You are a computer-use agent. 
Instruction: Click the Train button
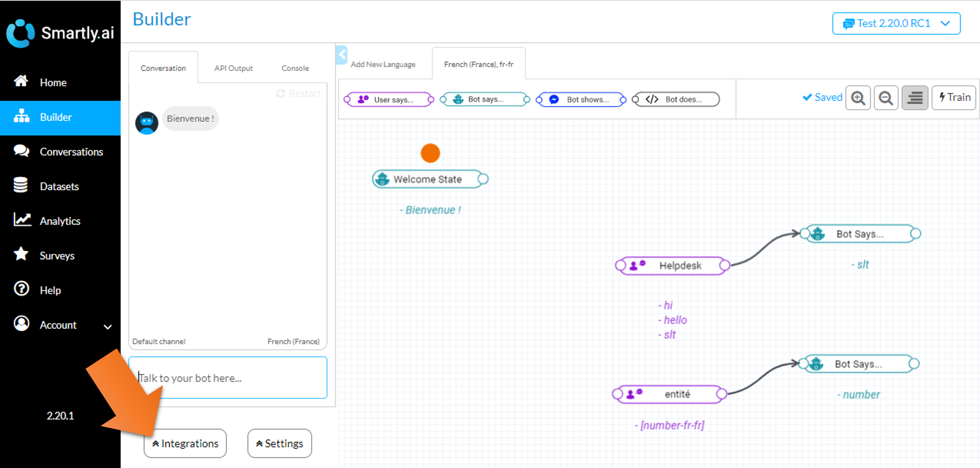pos(954,97)
